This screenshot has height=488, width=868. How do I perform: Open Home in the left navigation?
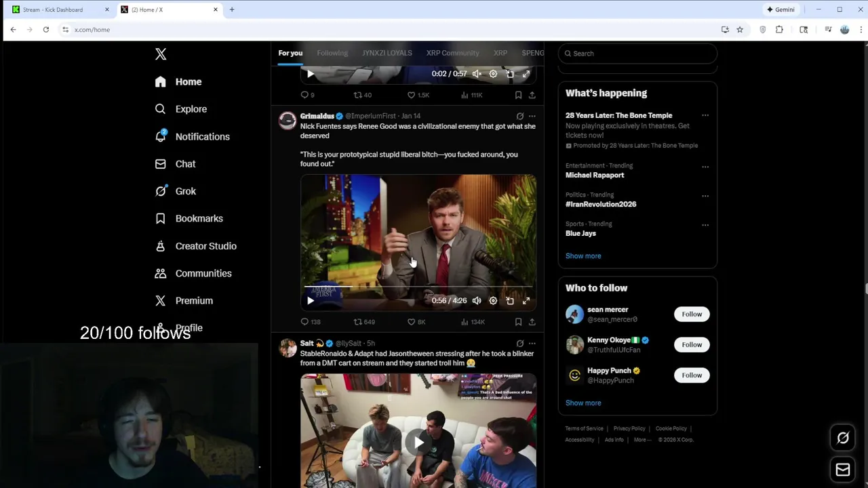point(178,82)
